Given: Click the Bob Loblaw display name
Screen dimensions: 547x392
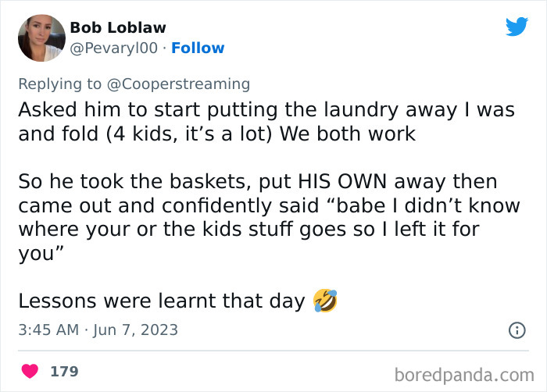Looking at the screenshot, I should coord(118,28).
